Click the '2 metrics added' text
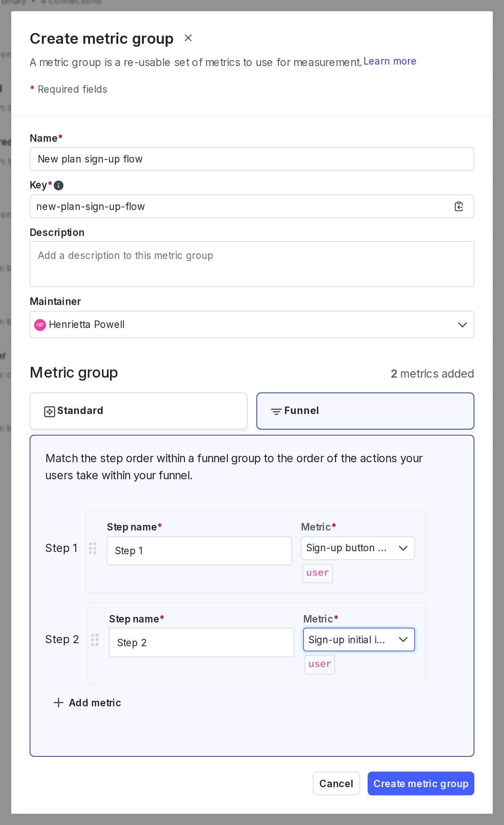 (x=432, y=374)
